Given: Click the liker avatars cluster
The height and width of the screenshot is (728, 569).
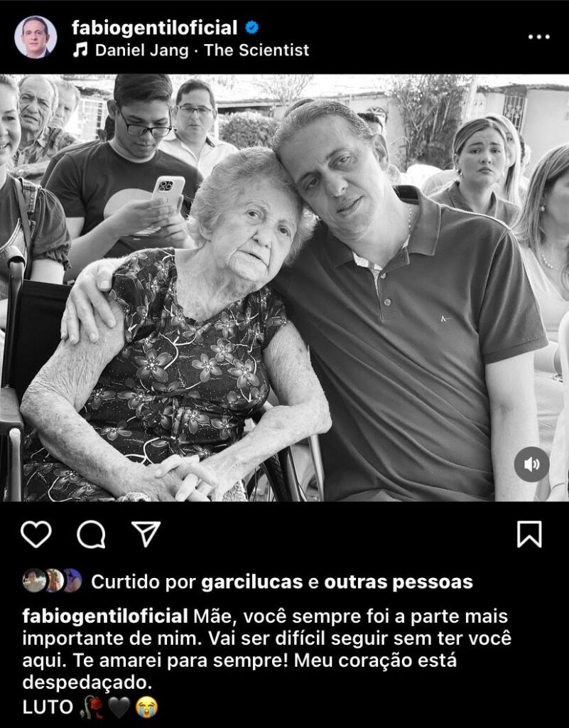Looking at the screenshot, I should (52, 580).
